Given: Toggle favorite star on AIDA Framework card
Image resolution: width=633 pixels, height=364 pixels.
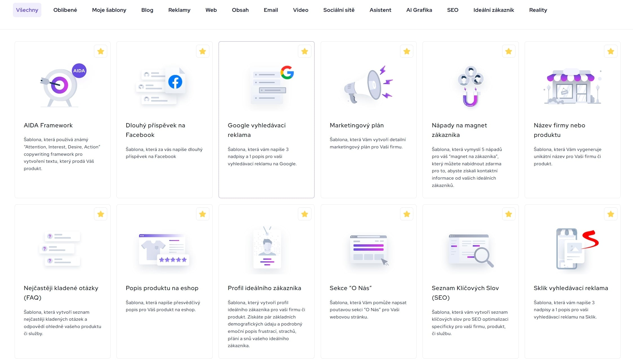Looking at the screenshot, I should pos(101,51).
